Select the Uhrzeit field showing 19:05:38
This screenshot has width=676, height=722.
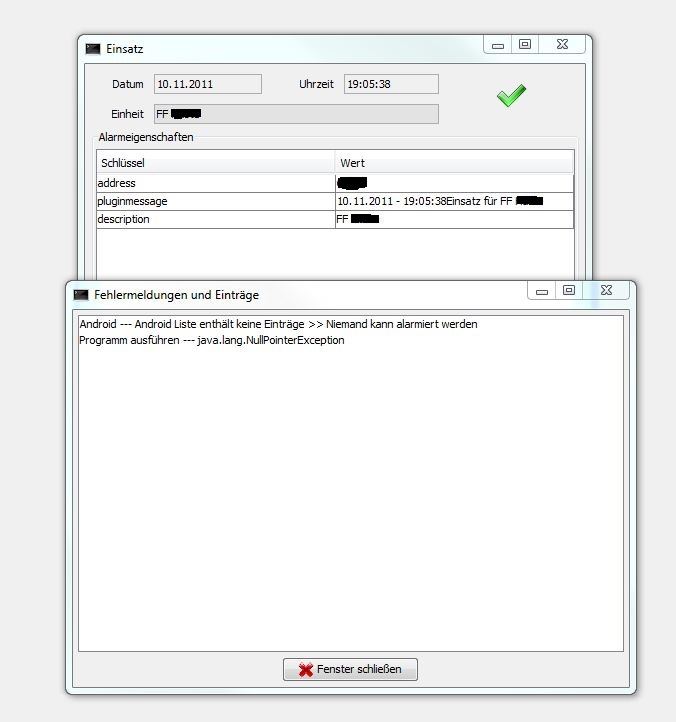(x=391, y=84)
